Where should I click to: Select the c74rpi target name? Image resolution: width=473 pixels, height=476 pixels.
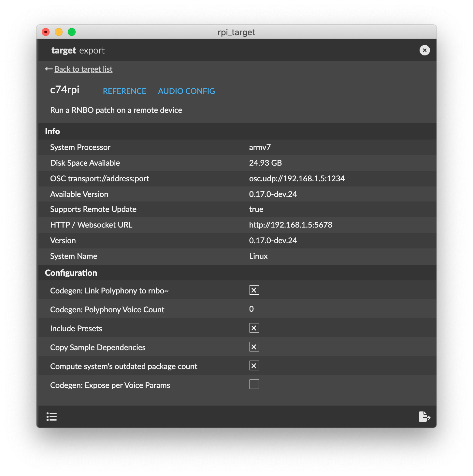(64, 90)
